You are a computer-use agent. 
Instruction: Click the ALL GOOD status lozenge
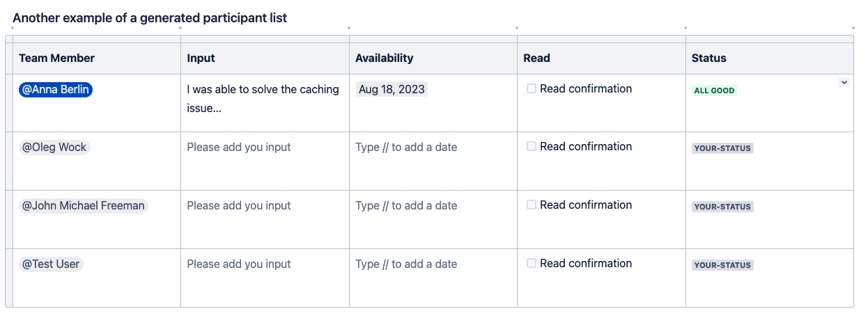coord(714,90)
